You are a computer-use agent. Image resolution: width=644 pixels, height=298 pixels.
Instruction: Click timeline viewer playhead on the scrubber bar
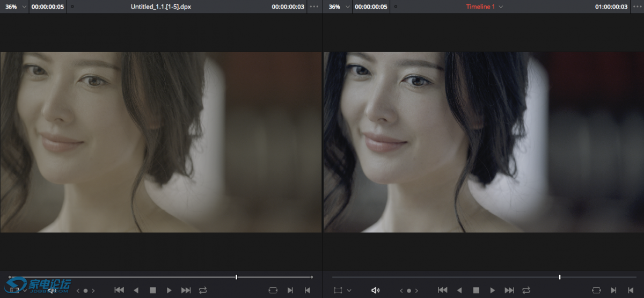560,277
